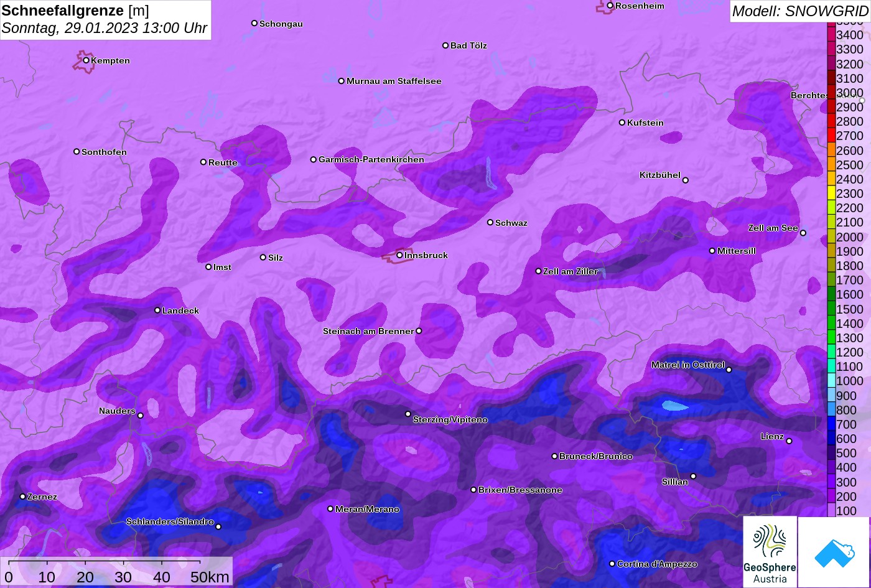Click the Innsbruck city marker
Viewport: 871px width, 588px height.
[x=399, y=255]
